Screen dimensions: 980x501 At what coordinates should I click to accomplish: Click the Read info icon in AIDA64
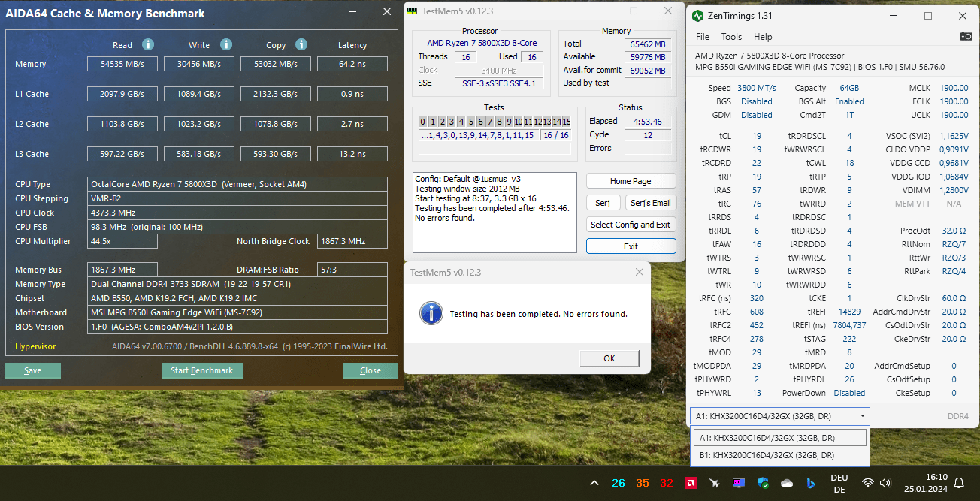pyautogui.click(x=148, y=44)
